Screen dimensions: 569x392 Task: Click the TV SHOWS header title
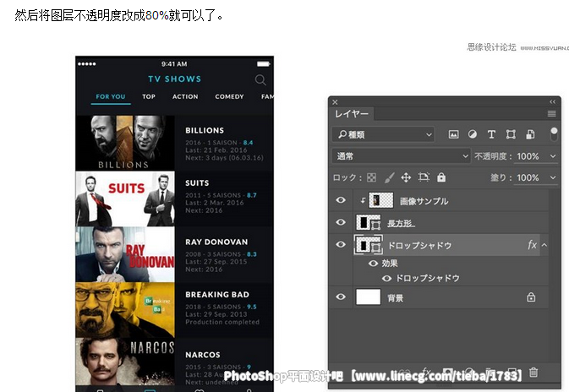[174, 79]
